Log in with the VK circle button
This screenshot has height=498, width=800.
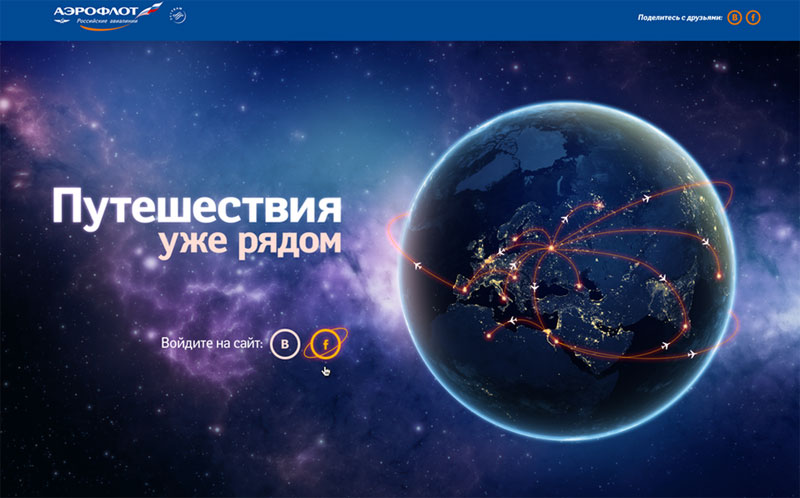point(285,344)
